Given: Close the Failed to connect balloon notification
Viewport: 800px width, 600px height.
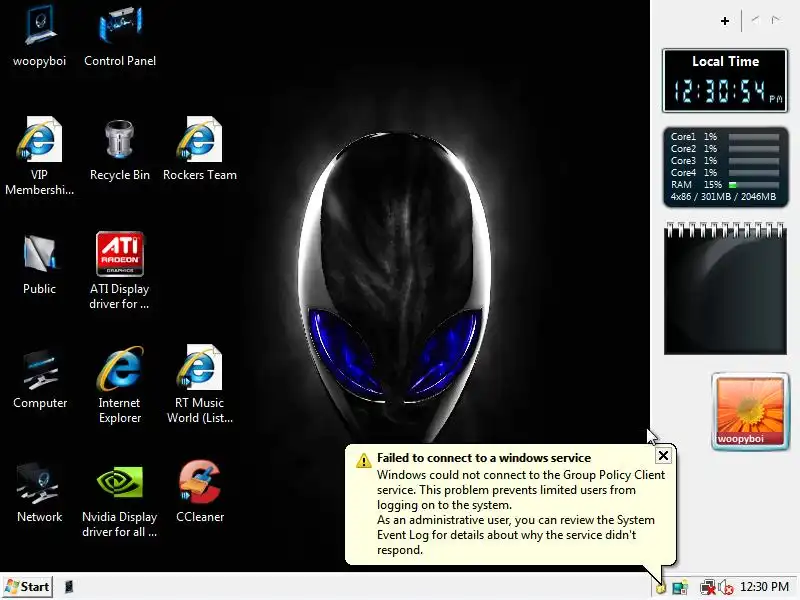Looking at the screenshot, I should [663, 456].
